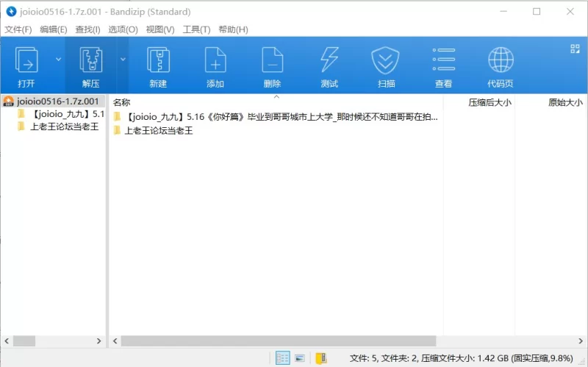588x367 pixels.
Task: Click right arrow of tree pane horizontal scrollbar
Action: (98, 341)
